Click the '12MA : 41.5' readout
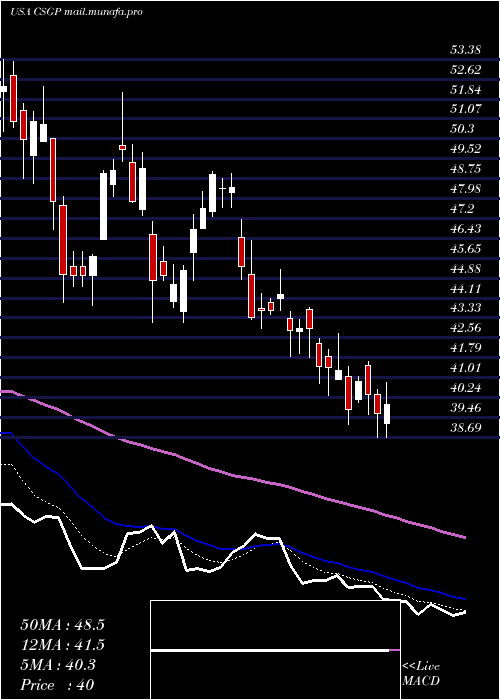Image resolution: width=500 pixels, height=700 pixels. pyautogui.click(x=62, y=645)
